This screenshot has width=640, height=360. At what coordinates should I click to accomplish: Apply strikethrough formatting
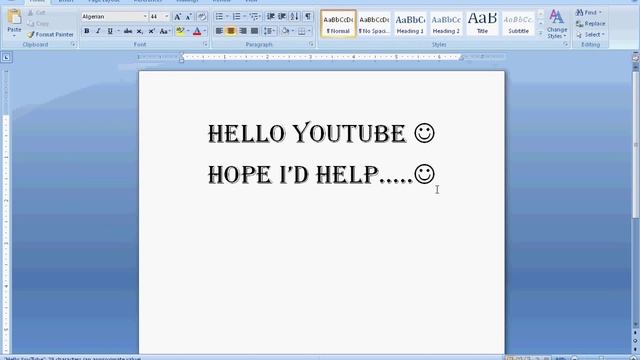coord(128,31)
